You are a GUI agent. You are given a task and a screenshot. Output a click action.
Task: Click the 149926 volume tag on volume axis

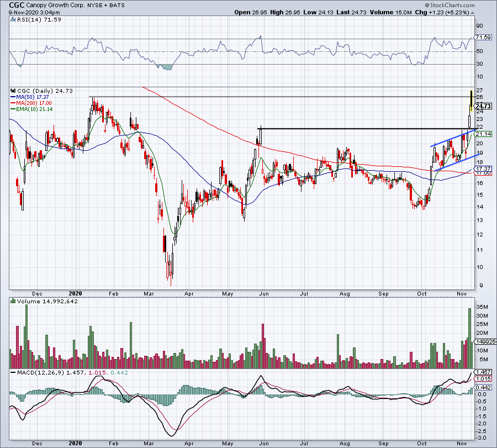point(485,342)
